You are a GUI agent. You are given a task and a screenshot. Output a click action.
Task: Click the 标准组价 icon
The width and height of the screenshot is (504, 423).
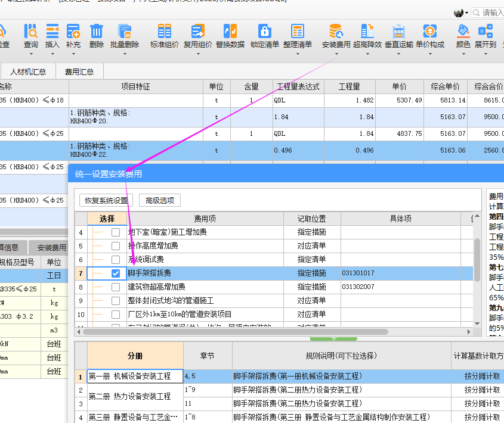click(164, 32)
